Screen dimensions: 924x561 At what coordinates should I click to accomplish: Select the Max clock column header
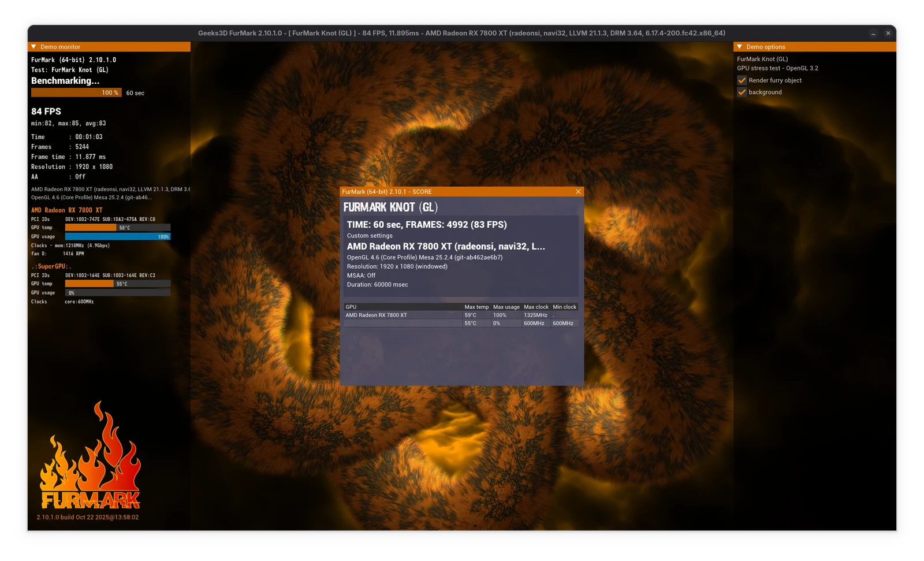536,307
